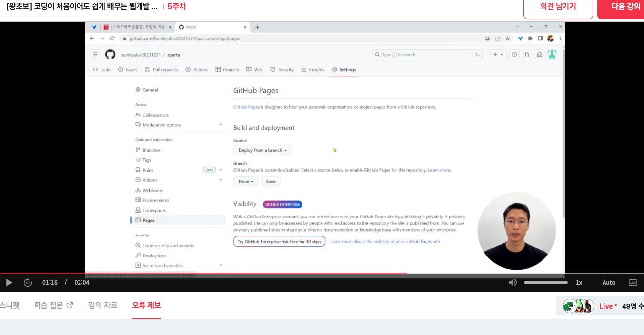Expand Secrets and variables chevron
644x335 pixels.
221,265
